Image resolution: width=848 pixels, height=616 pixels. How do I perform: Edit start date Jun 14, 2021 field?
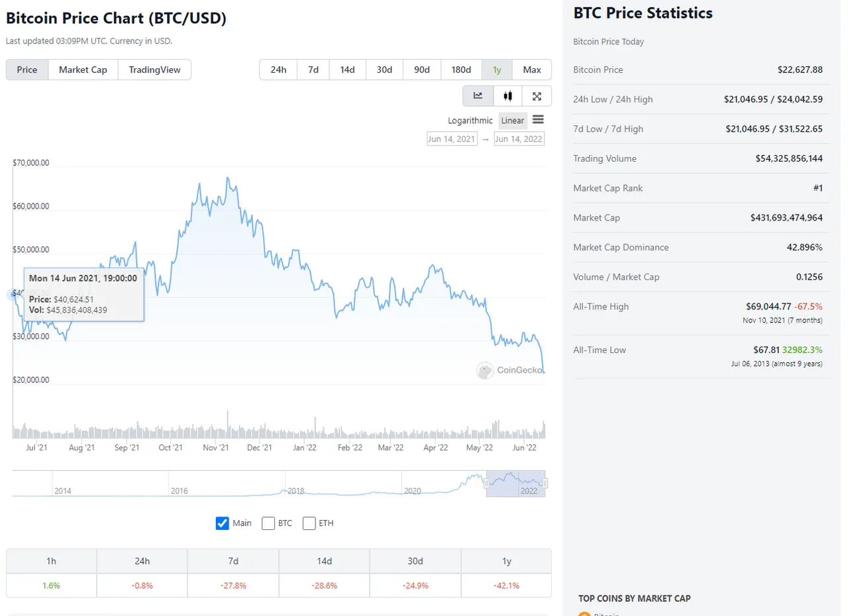pyautogui.click(x=452, y=139)
